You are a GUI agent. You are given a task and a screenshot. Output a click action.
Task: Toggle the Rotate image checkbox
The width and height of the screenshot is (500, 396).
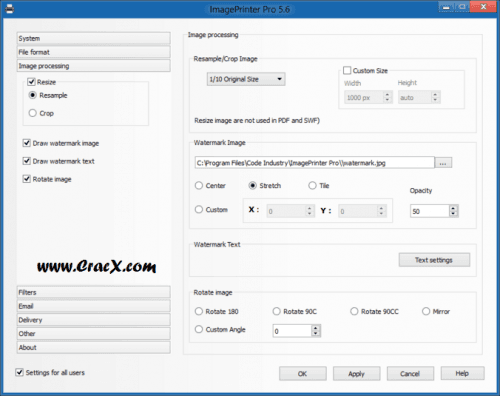[x=27, y=179]
